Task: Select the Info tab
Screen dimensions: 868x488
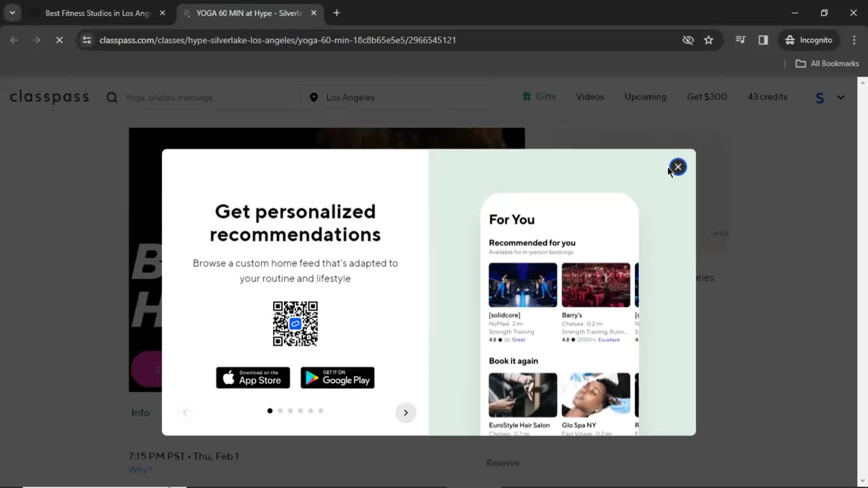Action: point(141,413)
